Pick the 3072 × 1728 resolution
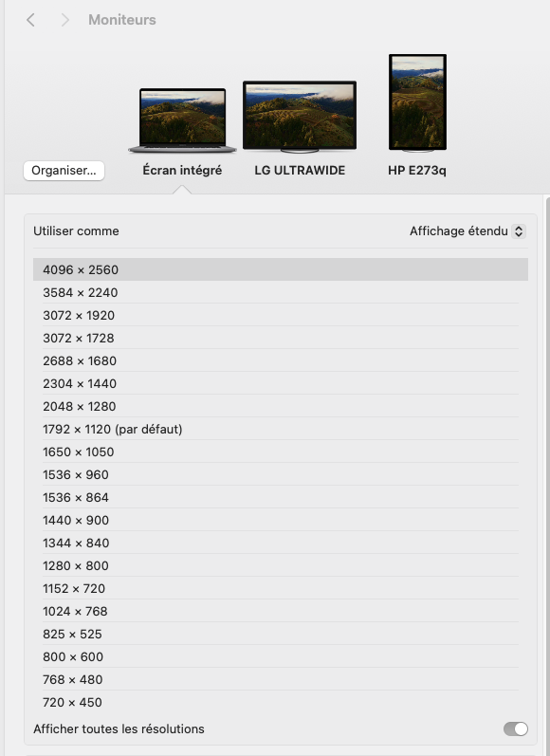Screen dimensions: 550x756 [x=281, y=338]
